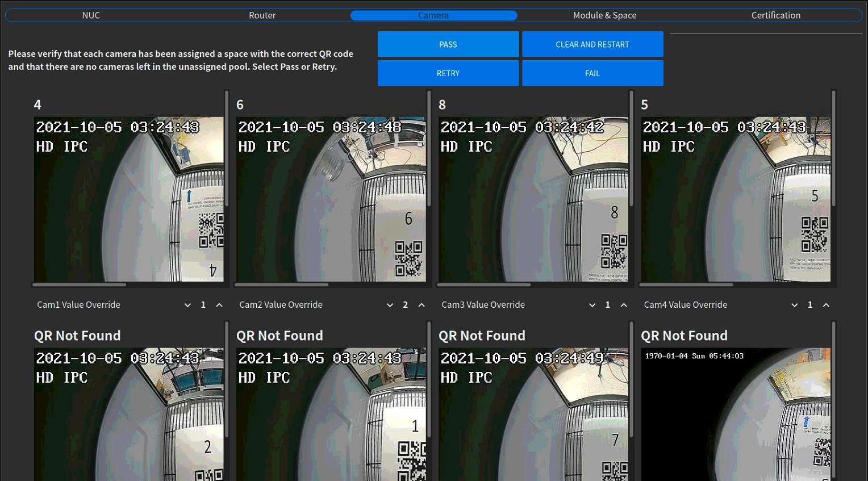Increase Cam3 Value Override with up chevron
This screenshot has height=481, width=868.
pos(624,305)
